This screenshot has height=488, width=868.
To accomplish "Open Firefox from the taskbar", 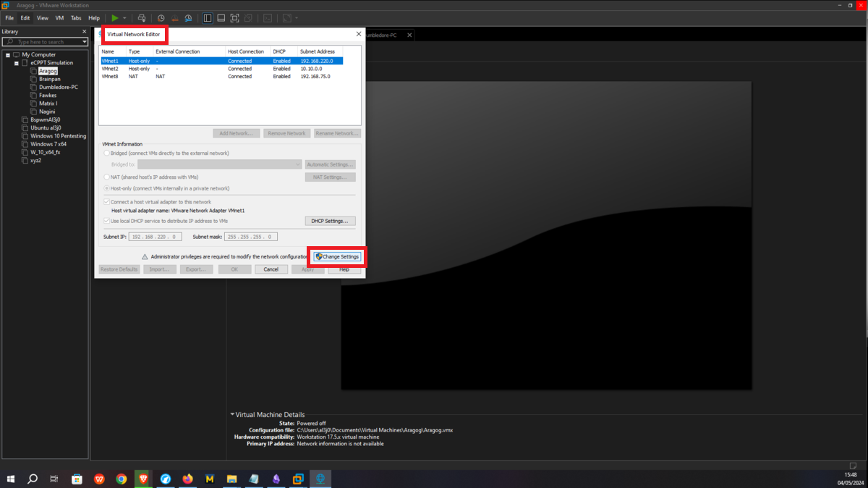I will pyautogui.click(x=188, y=479).
